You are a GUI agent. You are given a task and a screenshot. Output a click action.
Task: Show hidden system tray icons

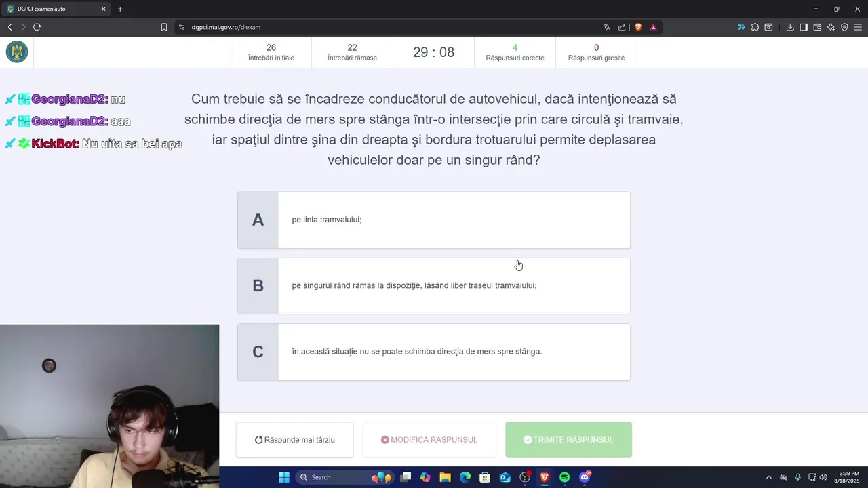pos(768,477)
